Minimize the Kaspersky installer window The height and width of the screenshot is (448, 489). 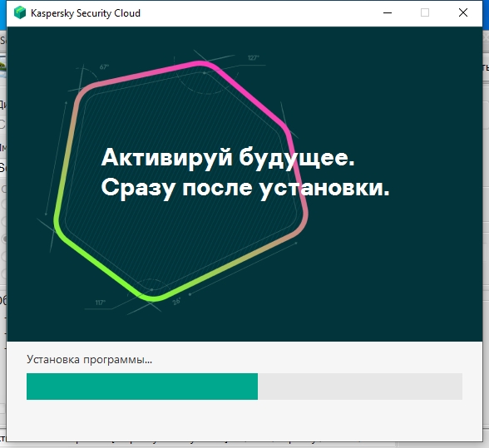point(388,12)
